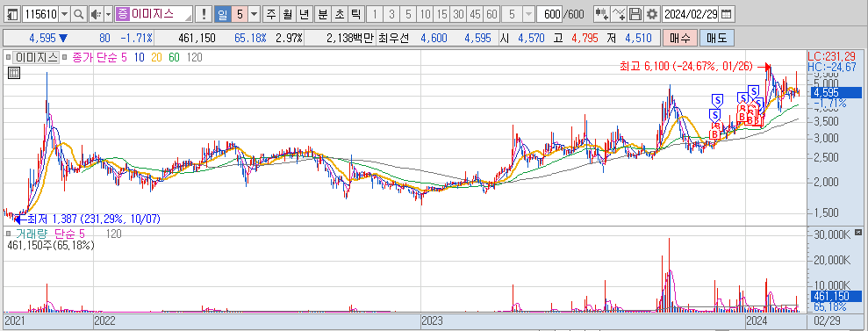868x331 pixels.
Task: Toggle the leftmost panel layout icon
Action: (x=13, y=14)
